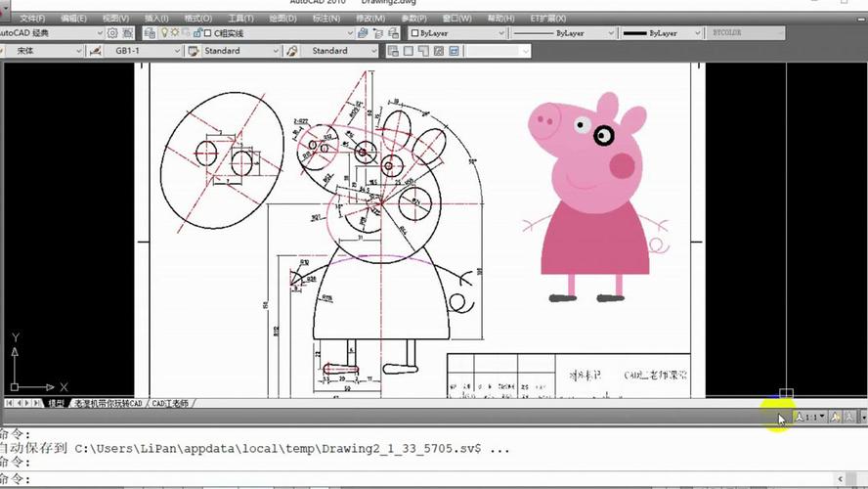Click the command line input field
The width and height of the screenshot is (868, 489).
[432, 478]
